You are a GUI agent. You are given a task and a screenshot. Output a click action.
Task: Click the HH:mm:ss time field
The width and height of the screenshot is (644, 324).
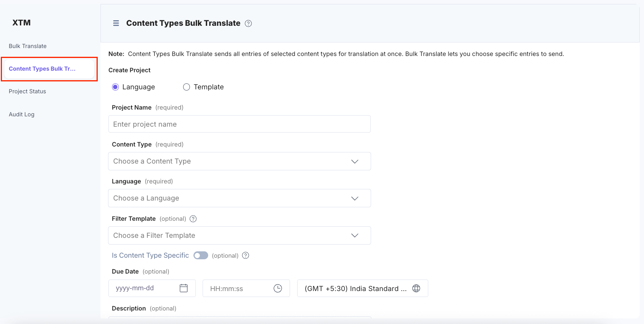point(246,288)
